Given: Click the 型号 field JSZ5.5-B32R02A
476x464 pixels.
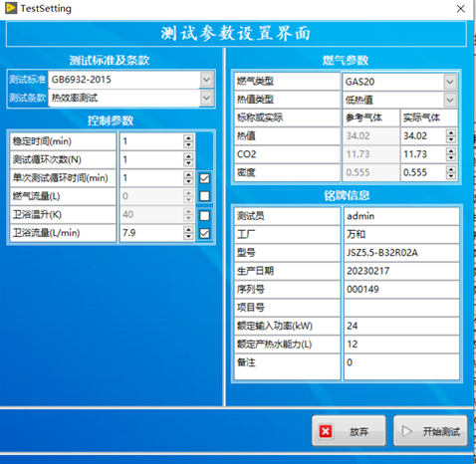Looking at the screenshot, I should click(401, 253).
